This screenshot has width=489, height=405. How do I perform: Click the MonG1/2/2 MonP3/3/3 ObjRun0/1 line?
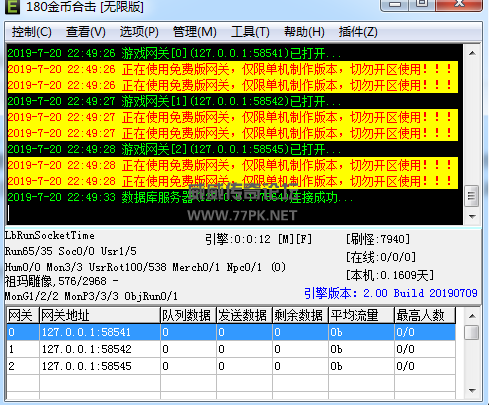(x=91, y=296)
